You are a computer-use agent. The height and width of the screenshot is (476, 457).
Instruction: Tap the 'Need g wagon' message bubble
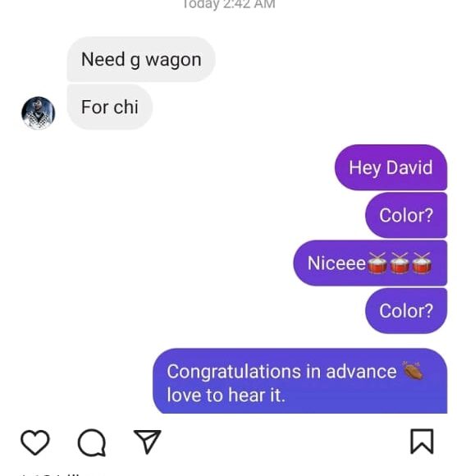coord(141,59)
